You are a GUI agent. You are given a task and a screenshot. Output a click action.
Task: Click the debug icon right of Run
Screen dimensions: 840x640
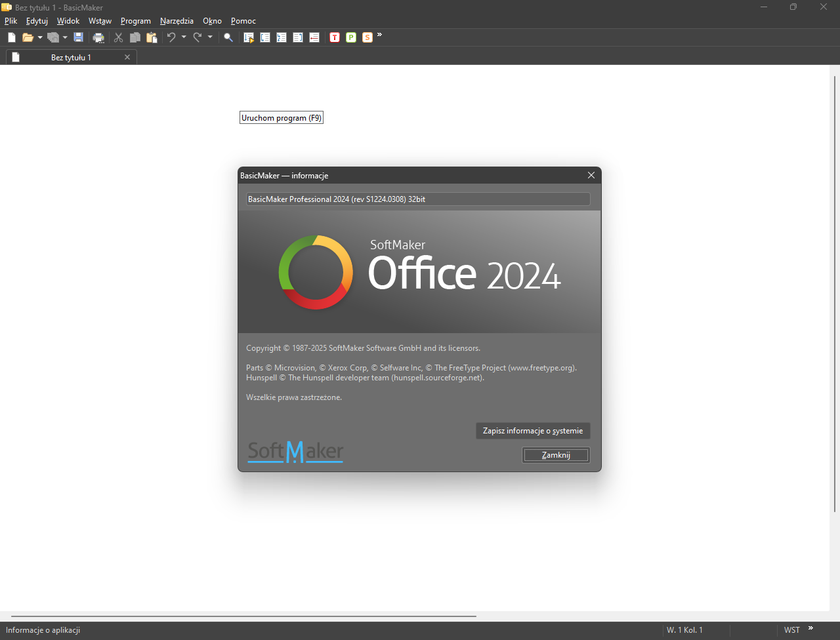(x=265, y=37)
